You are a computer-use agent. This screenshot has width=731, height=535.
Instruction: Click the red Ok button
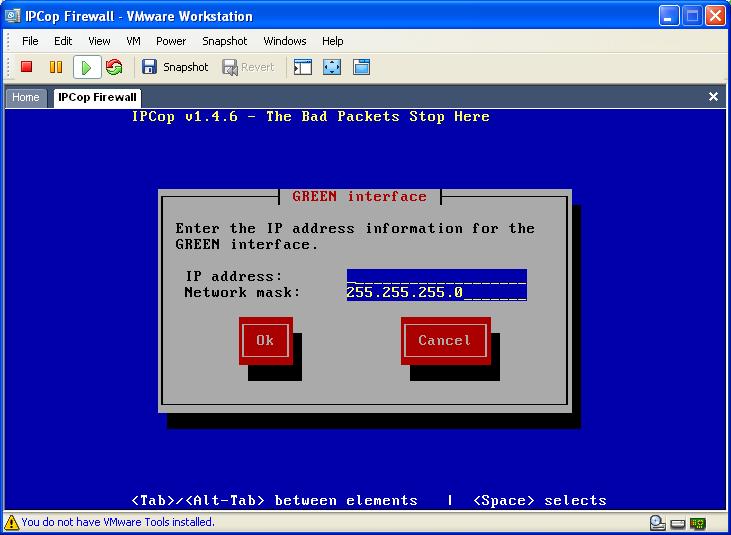[x=266, y=341]
